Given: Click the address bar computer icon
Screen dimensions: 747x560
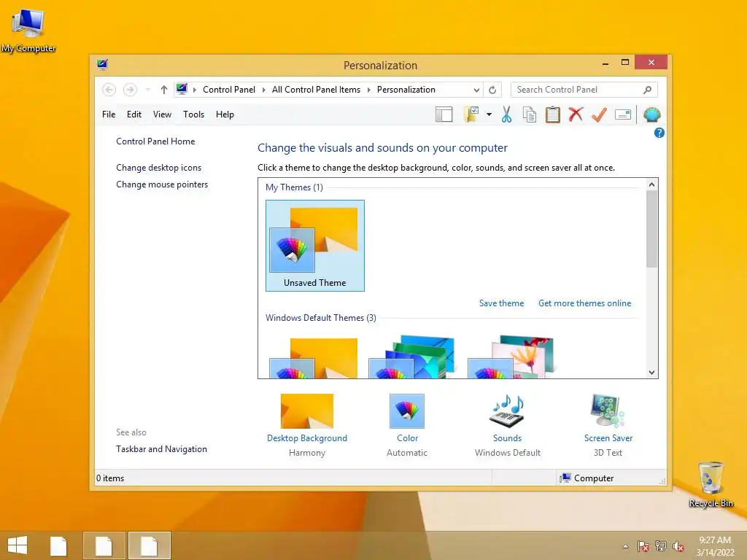Looking at the screenshot, I should point(182,89).
